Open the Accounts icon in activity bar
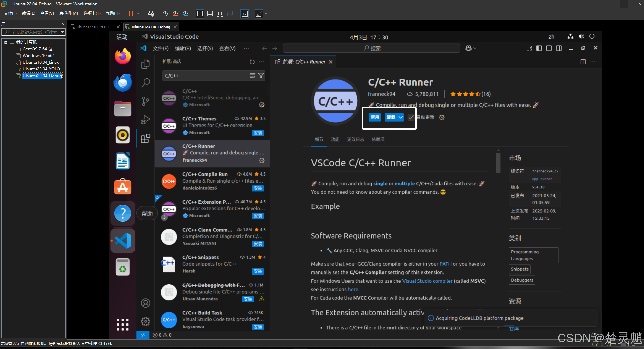The image size is (644, 349). pyautogui.click(x=145, y=303)
